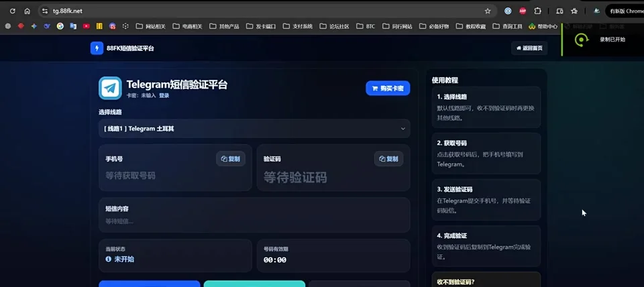Click the 登录 link next to 卡密
This screenshot has height=287, width=644.
click(164, 95)
